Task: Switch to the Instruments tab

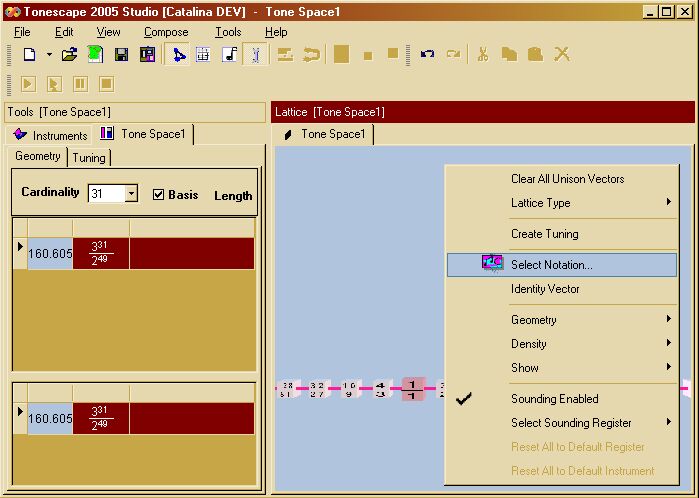Action: [x=50, y=135]
